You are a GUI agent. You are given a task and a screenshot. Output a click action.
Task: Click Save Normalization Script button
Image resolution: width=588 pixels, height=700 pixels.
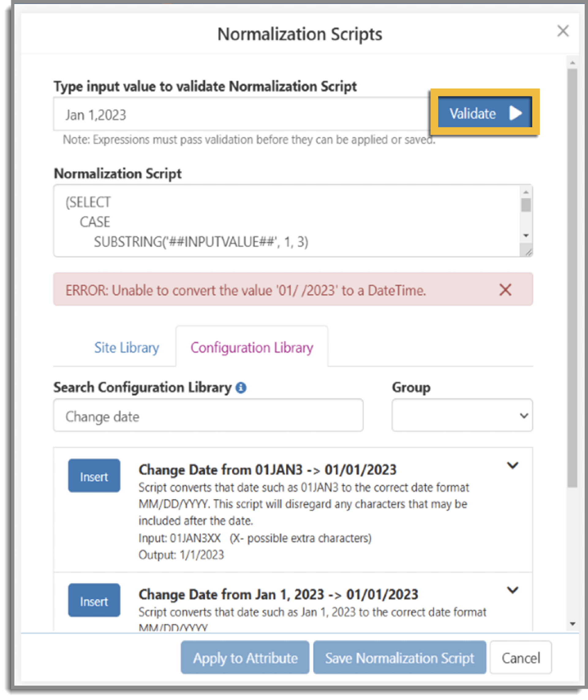point(400,657)
